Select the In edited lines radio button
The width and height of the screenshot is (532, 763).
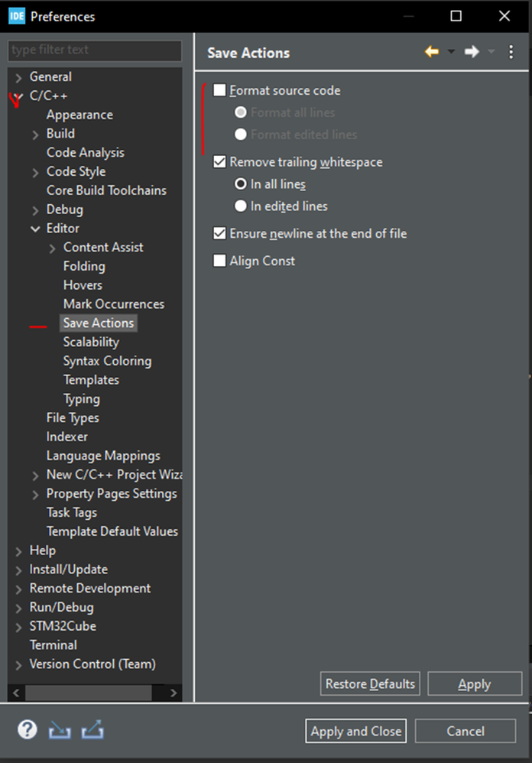click(241, 206)
